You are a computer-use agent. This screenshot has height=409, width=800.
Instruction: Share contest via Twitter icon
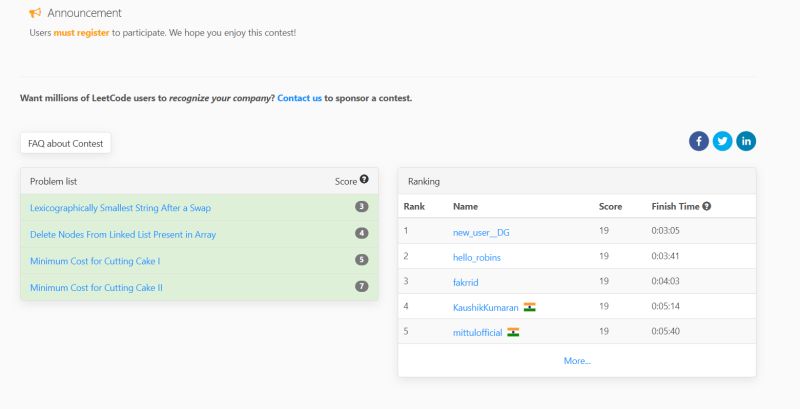[x=722, y=141]
